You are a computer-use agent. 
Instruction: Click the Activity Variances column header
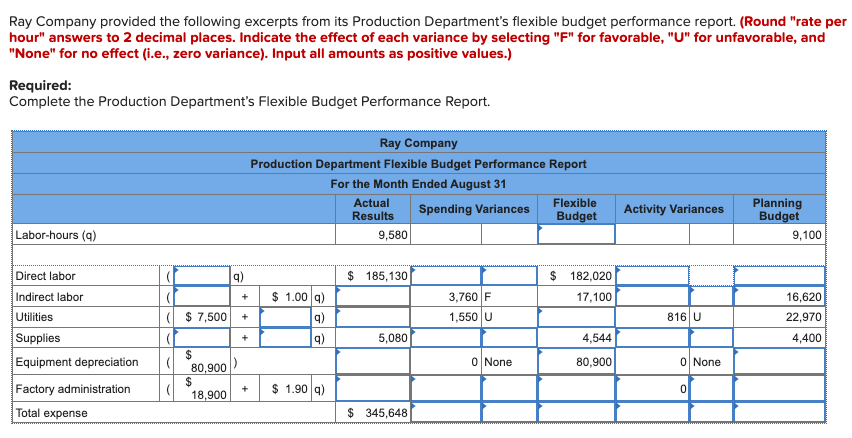click(x=674, y=209)
